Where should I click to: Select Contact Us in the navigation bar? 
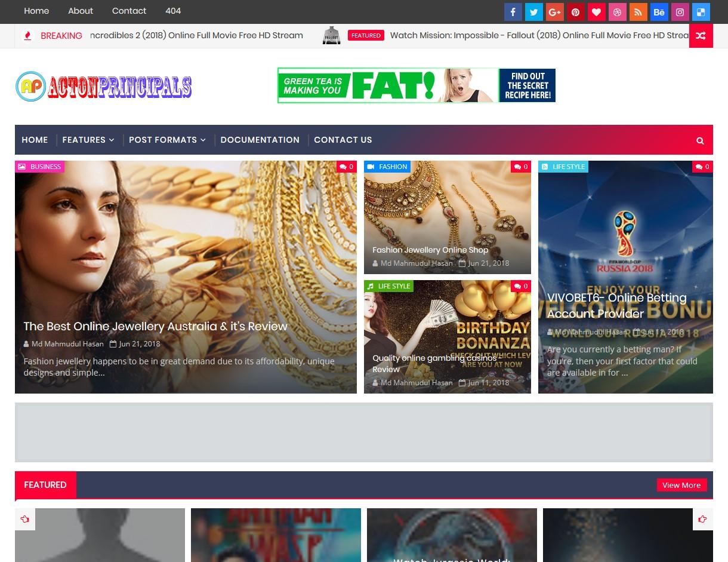pyautogui.click(x=343, y=140)
